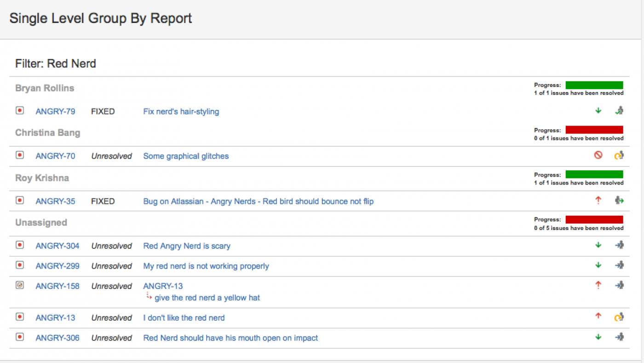The image size is (644, 363).
Task: Click the green progress bar for Bryan Rollins
Action: pyautogui.click(x=594, y=85)
